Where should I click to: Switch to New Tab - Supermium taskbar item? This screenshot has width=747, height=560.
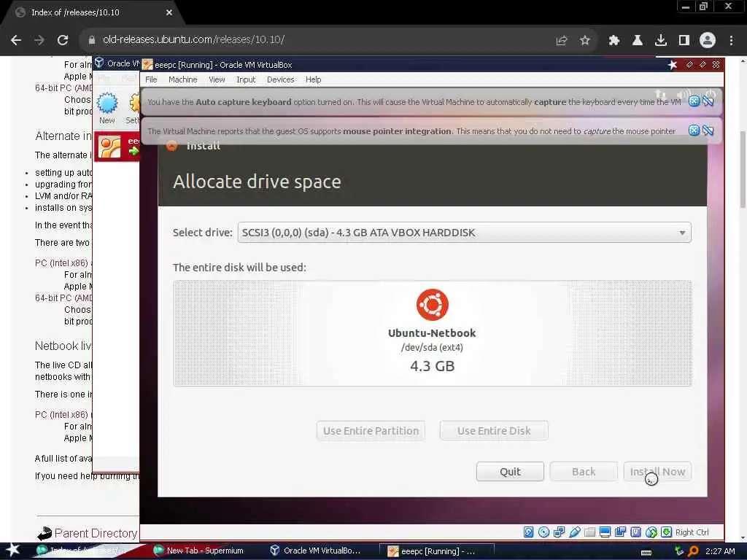coord(198,551)
